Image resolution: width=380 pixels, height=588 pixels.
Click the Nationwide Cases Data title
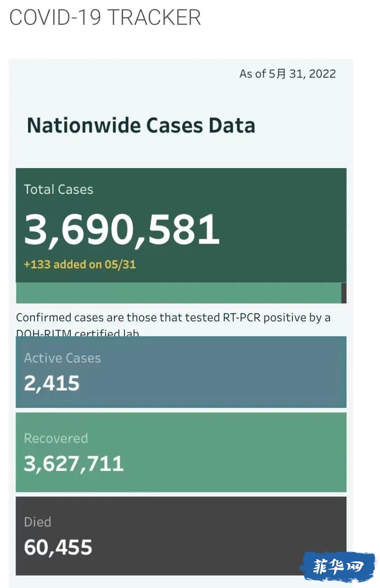pos(141,125)
